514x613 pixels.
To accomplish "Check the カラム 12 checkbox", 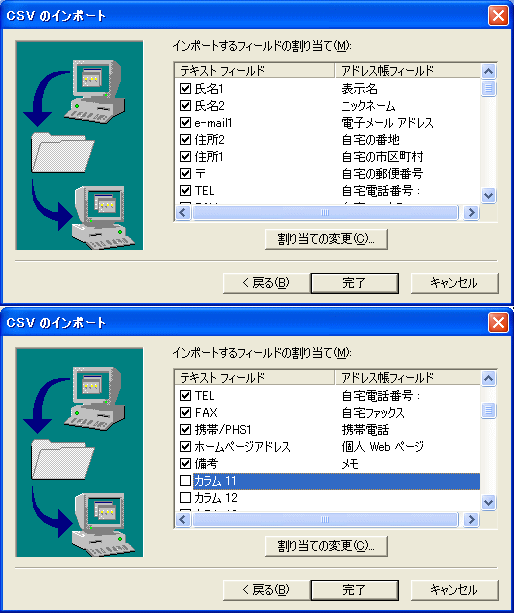I will 185,498.
